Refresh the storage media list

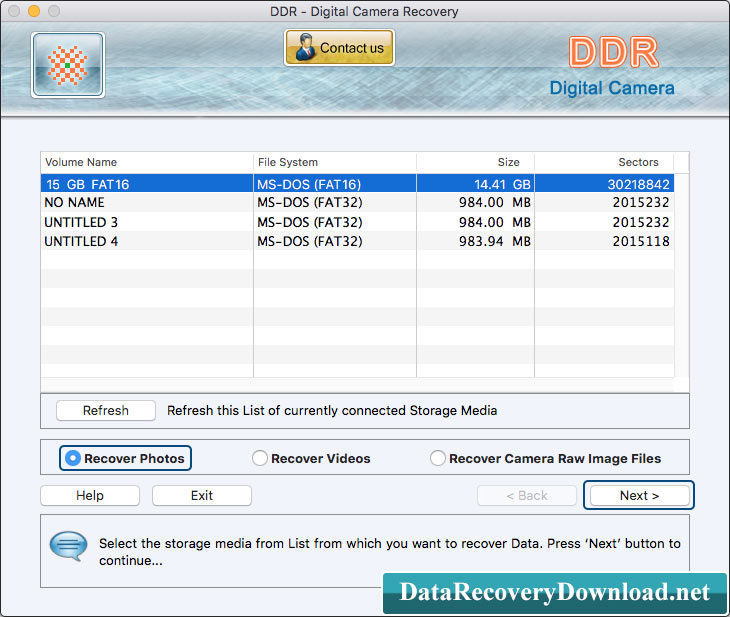click(106, 410)
